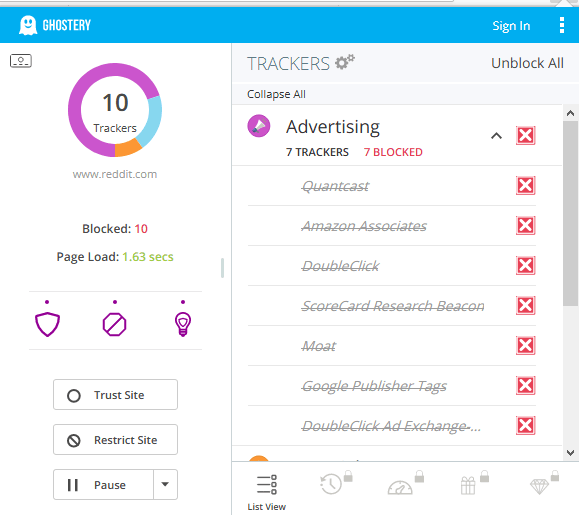The width and height of the screenshot is (579, 515).
Task: Collapse the Advertising category chevron
Action: (496, 136)
